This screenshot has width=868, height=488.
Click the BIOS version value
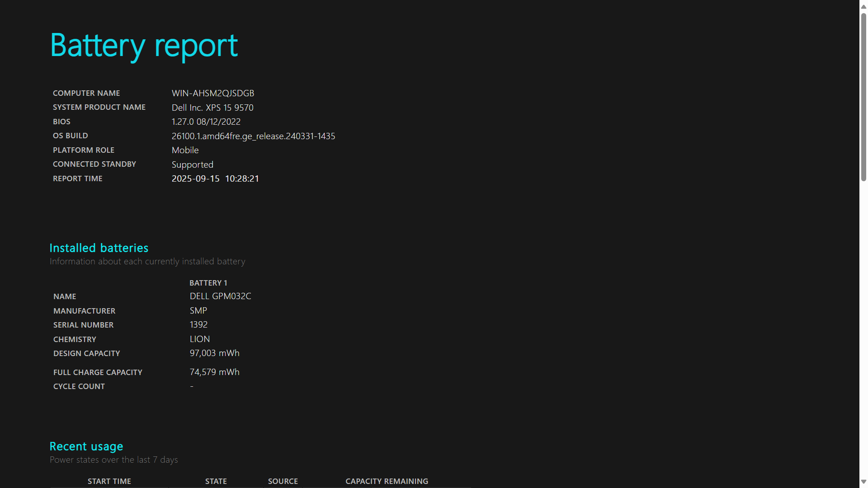pos(206,122)
